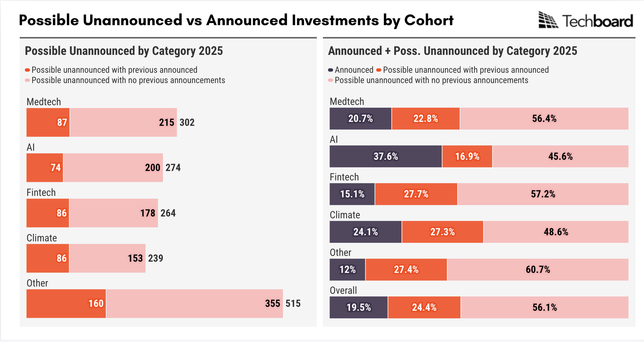This screenshot has height=342, width=644.
Task: Click the Medtech 20.7% announced segment
Action: [361, 119]
